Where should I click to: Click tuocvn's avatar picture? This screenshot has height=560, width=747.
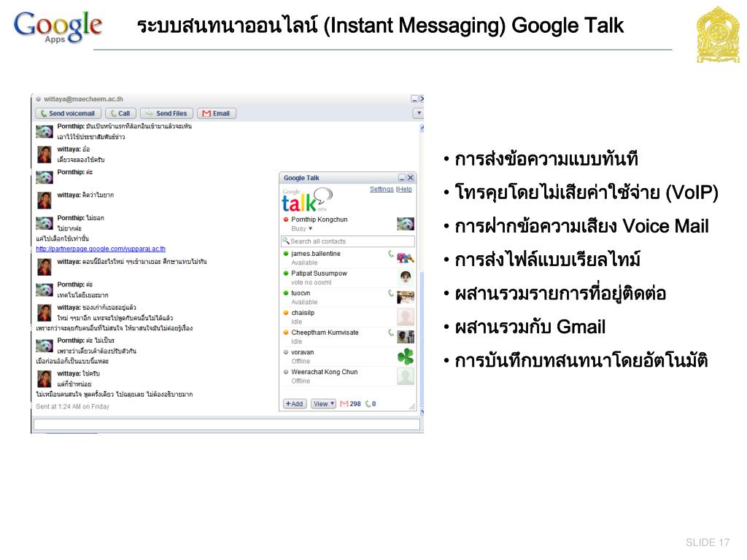406,297
